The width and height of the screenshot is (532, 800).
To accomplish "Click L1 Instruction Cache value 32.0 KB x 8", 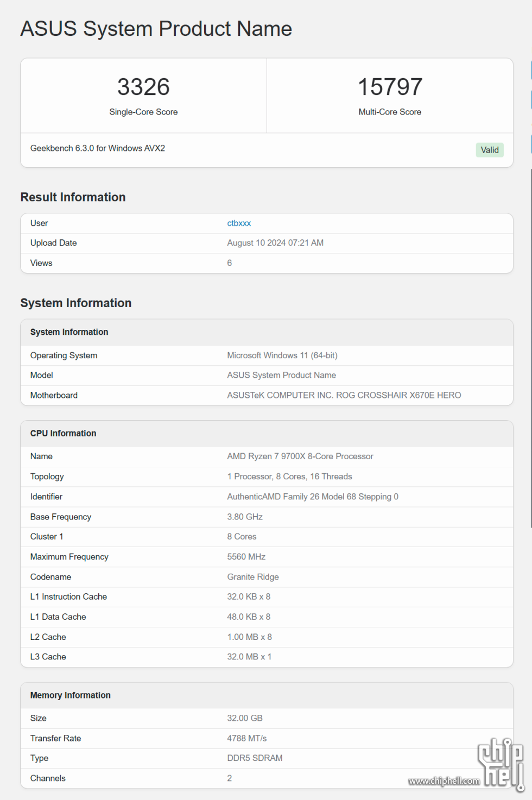I will click(249, 596).
